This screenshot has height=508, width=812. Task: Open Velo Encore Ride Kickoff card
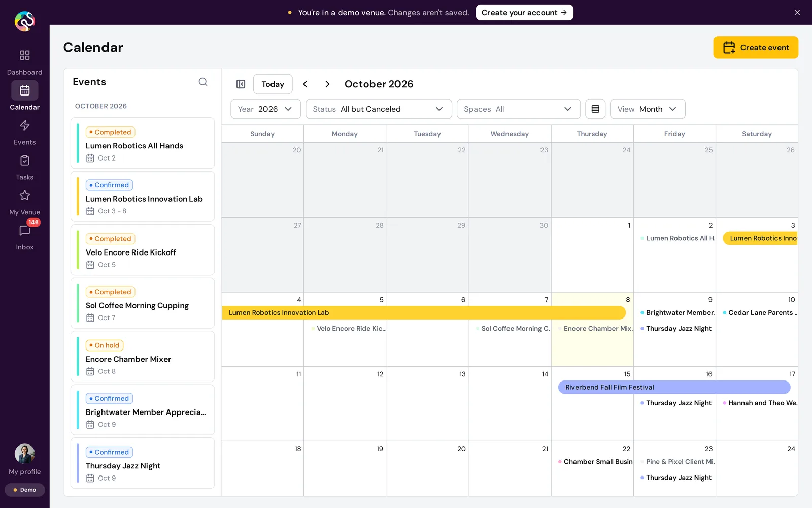pos(143,250)
